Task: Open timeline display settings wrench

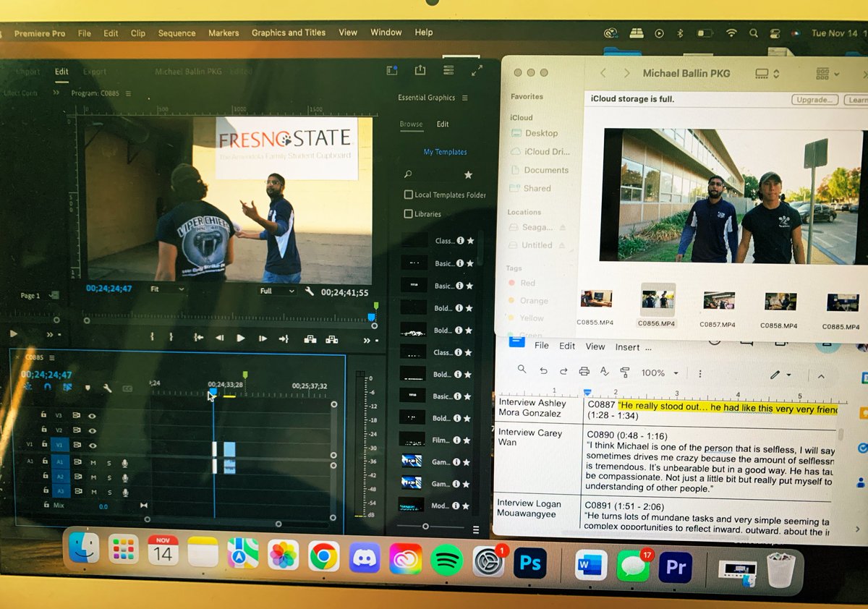Action: (107, 388)
